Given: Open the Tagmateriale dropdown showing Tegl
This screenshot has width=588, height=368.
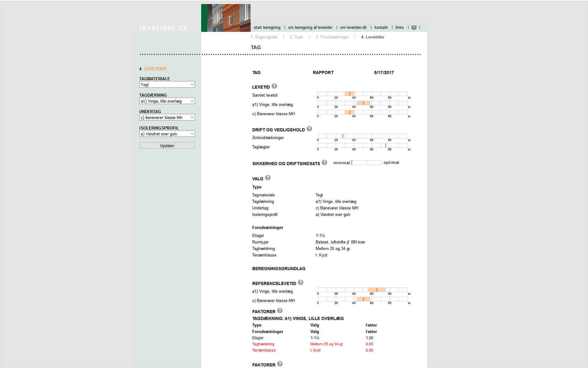Looking at the screenshot, I should 167,85.
